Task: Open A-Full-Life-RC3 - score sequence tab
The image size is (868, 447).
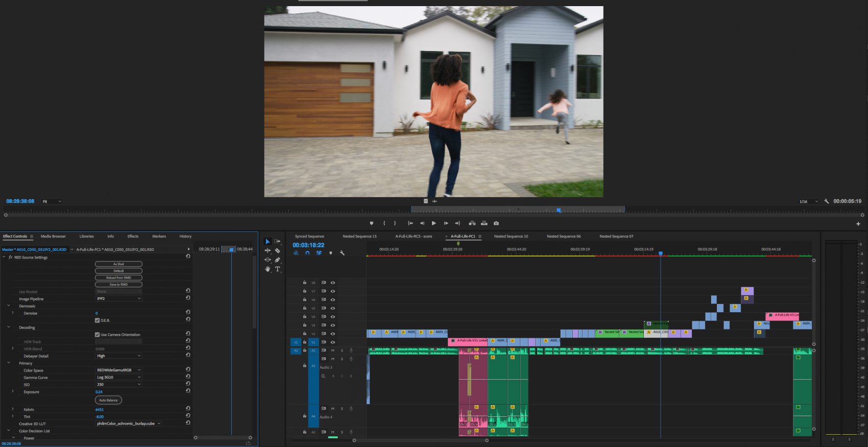Action: pyautogui.click(x=414, y=237)
